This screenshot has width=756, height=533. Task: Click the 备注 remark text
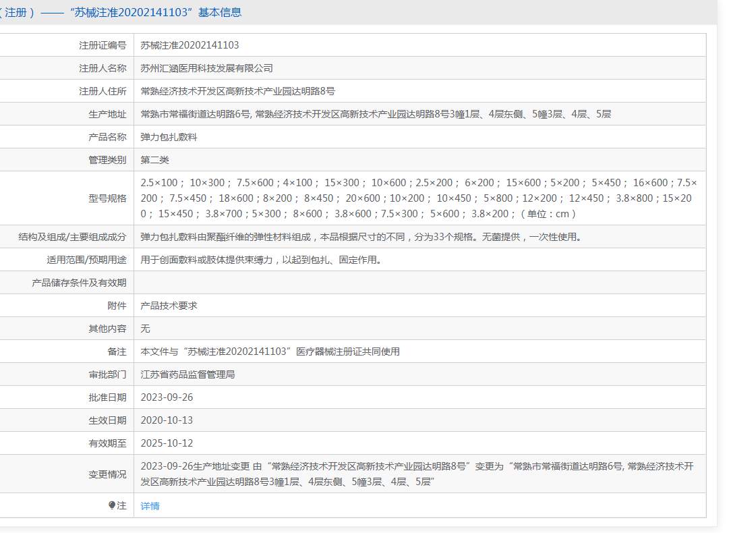tap(270, 352)
